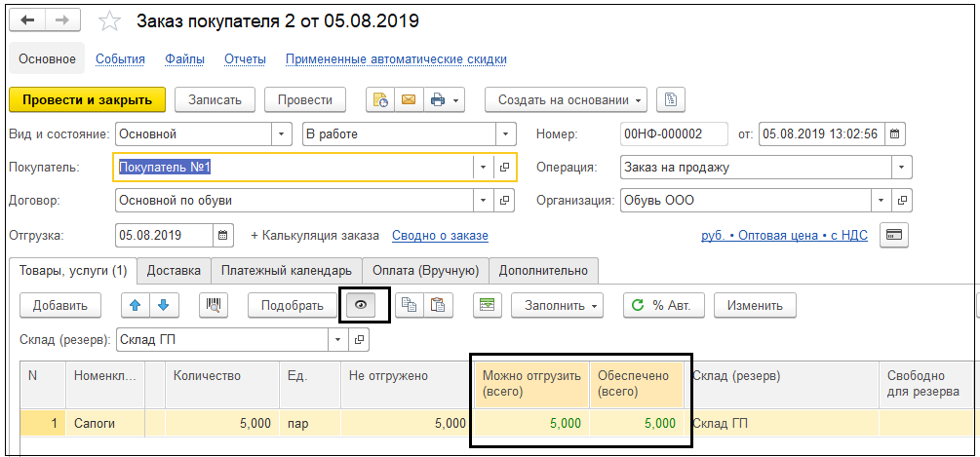Click the Покупатель input field
Screen dimensions: 980x457
(293, 167)
